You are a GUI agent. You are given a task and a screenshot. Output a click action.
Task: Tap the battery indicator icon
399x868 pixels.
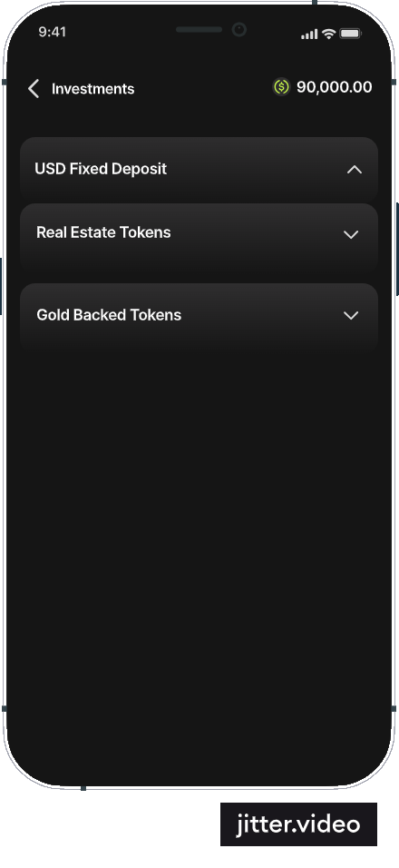pos(350,34)
